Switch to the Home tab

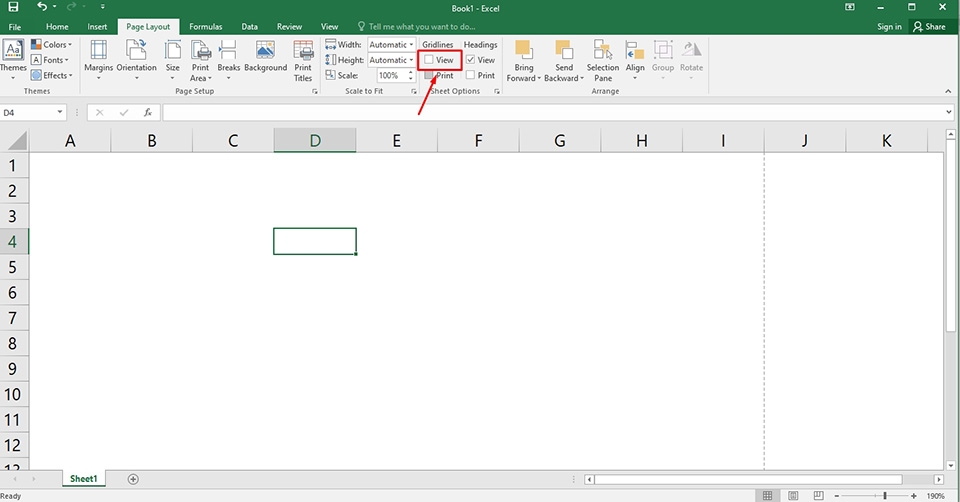pos(57,27)
